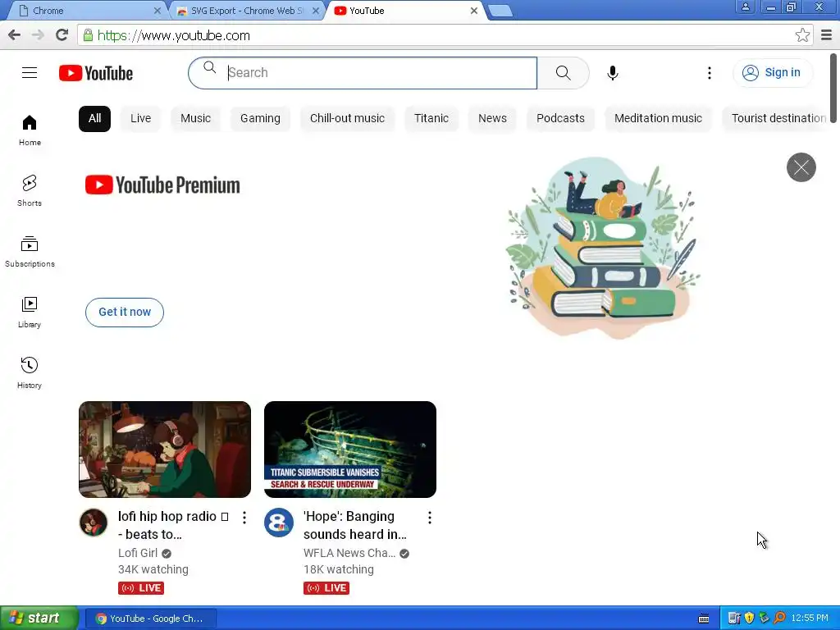840x630 pixels.
Task: Go forward in Chrome browser
Action: (38, 35)
